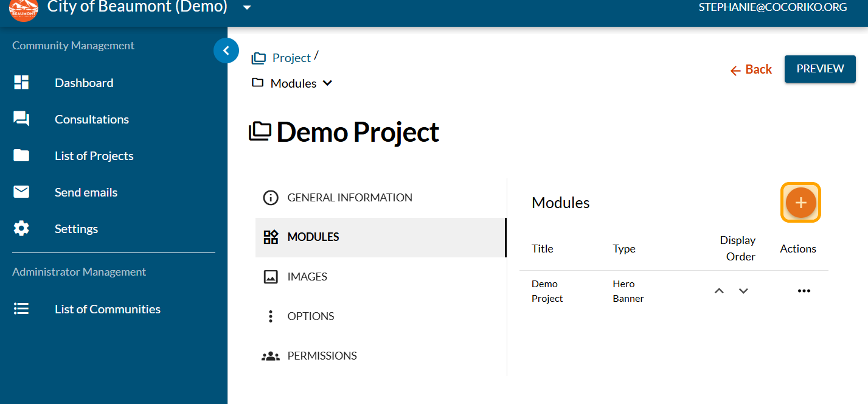Click the Dashboard icon in sidebar
Viewport: 868px width, 404px height.
point(21,83)
